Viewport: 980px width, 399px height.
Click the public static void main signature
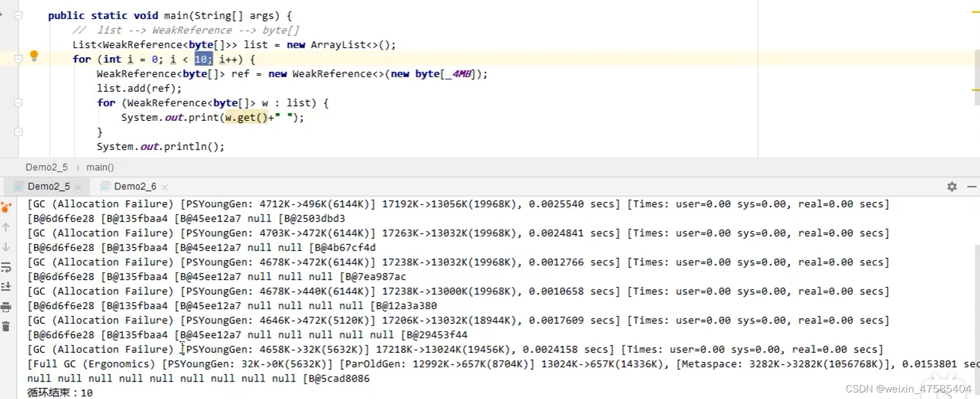170,16
